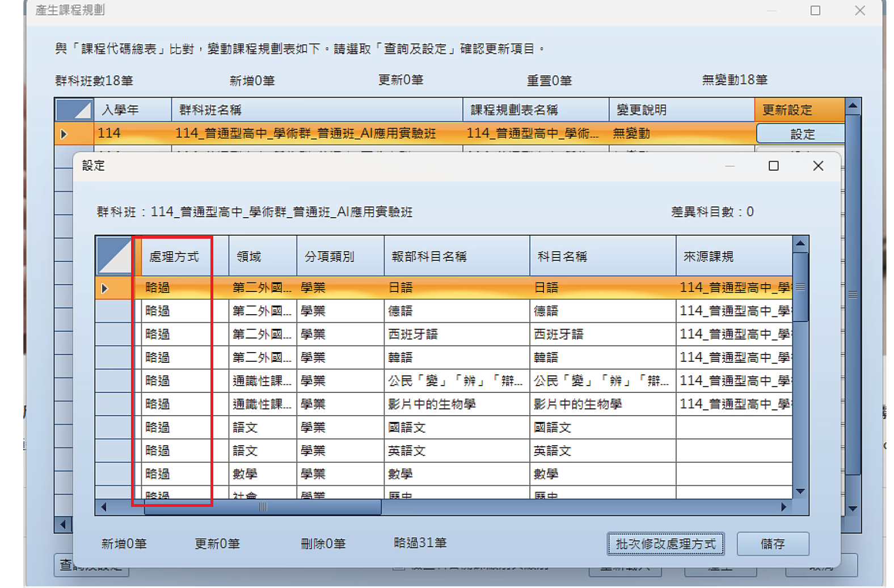The width and height of the screenshot is (894, 588).
Task: Maximize the 產生課程規劃 window
Action: tap(815, 10)
